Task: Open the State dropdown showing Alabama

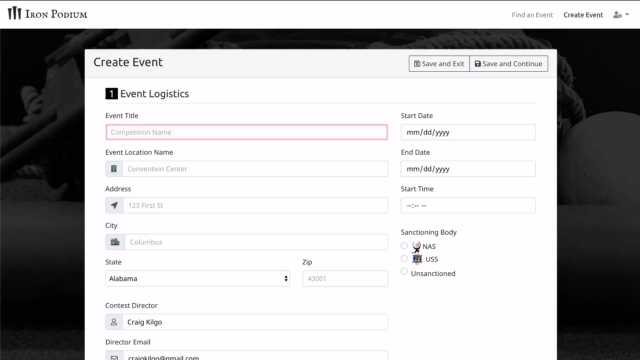Action: (198, 278)
